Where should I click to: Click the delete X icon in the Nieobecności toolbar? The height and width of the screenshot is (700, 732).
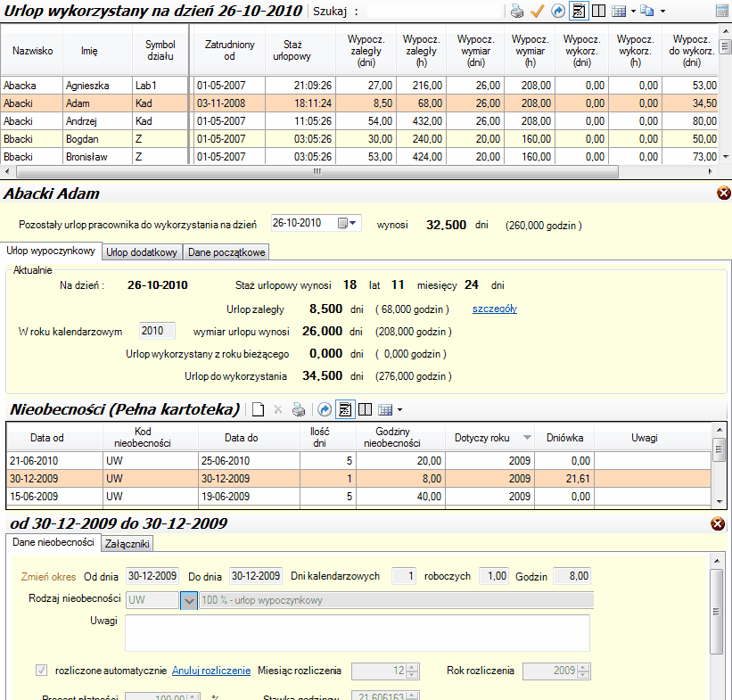tap(278, 410)
